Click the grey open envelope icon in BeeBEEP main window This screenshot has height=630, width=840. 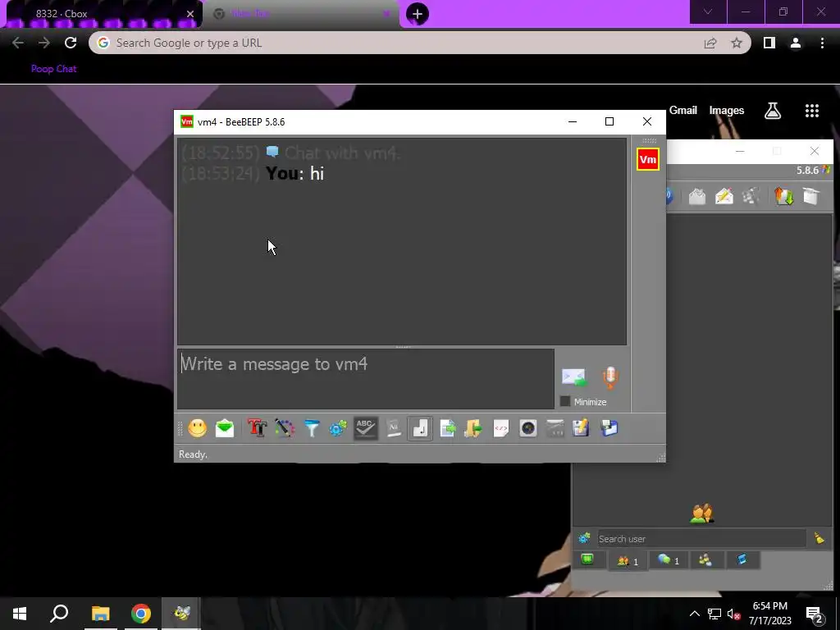(697, 196)
